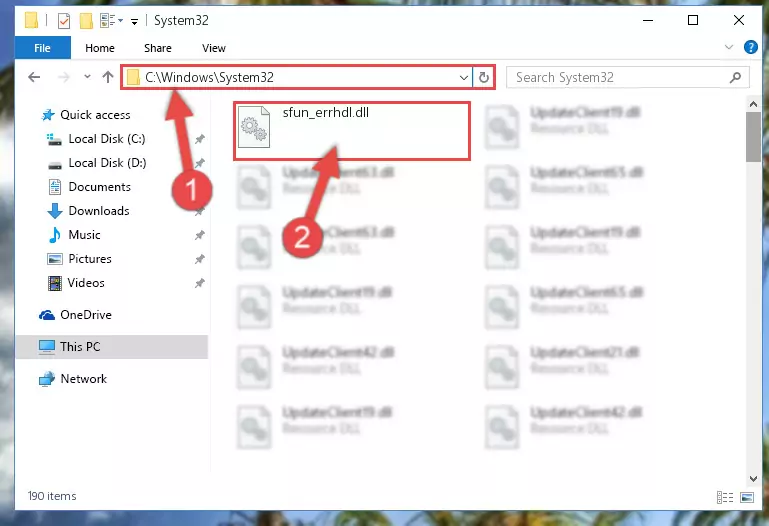Viewport: 769px width, 526px height.
Task: Click the folder icon in title bar
Action: click(31, 20)
